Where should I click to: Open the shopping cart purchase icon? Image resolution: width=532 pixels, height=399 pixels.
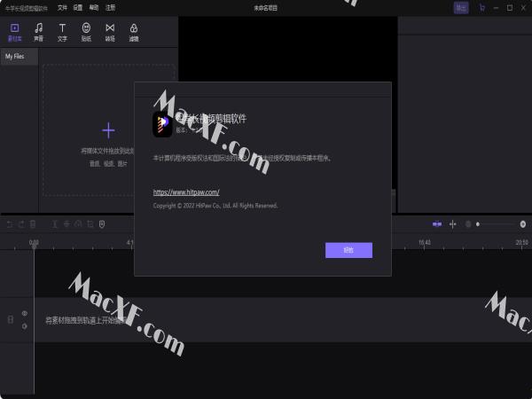481,8
